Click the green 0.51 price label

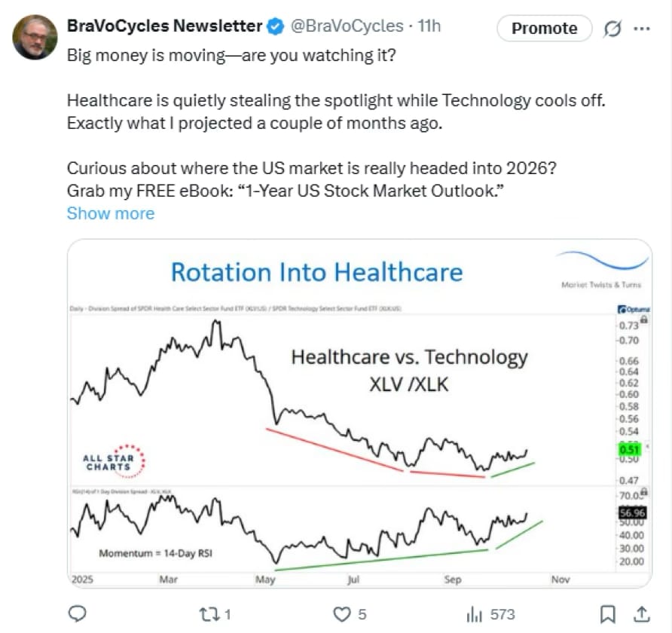[x=629, y=449]
